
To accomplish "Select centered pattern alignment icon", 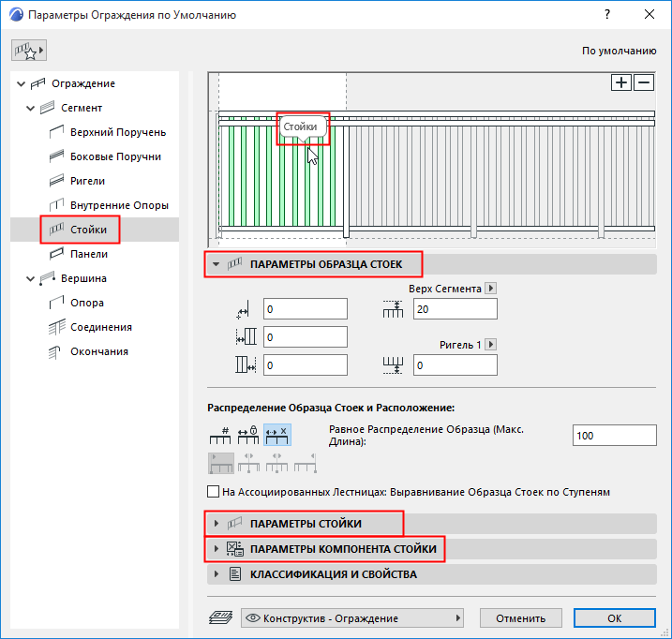I will coord(276,463).
